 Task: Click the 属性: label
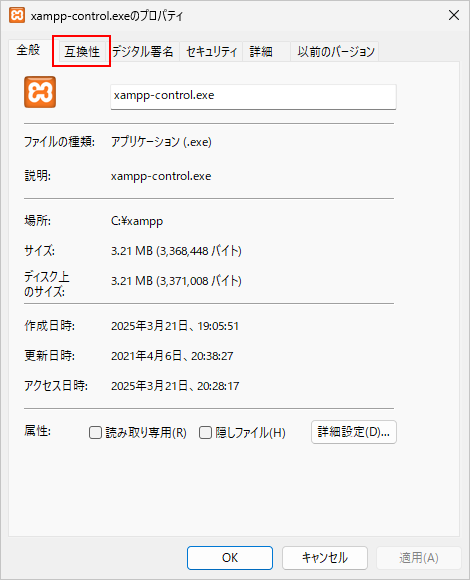37,431
